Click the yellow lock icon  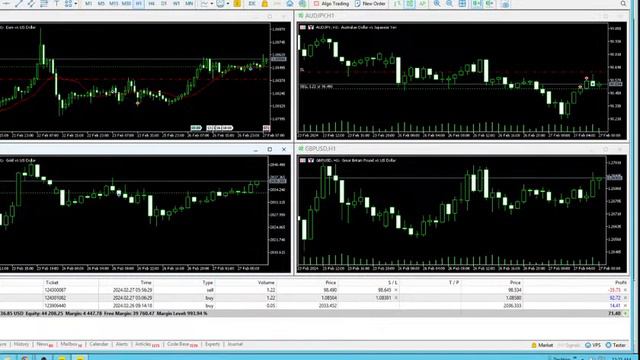coord(264,4)
